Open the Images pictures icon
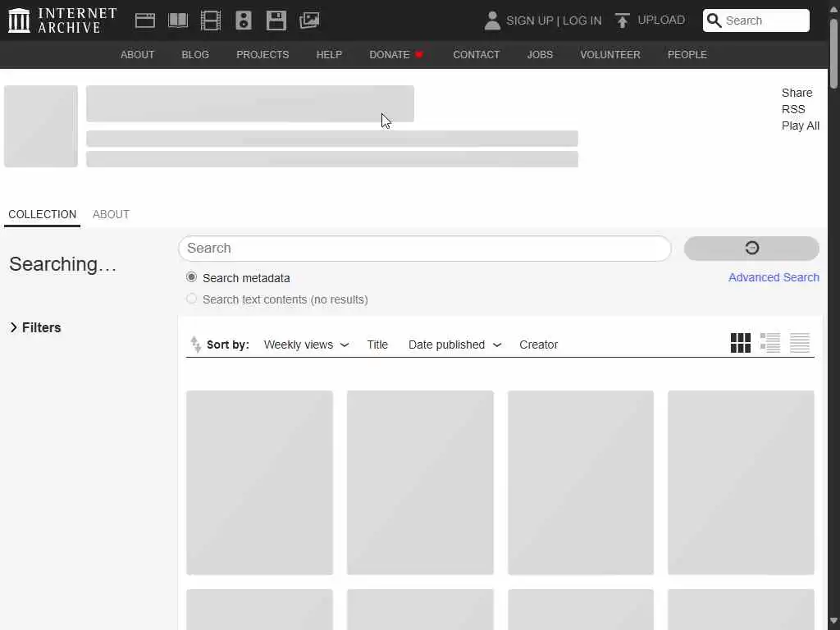This screenshot has height=630, width=840. pos(309,21)
